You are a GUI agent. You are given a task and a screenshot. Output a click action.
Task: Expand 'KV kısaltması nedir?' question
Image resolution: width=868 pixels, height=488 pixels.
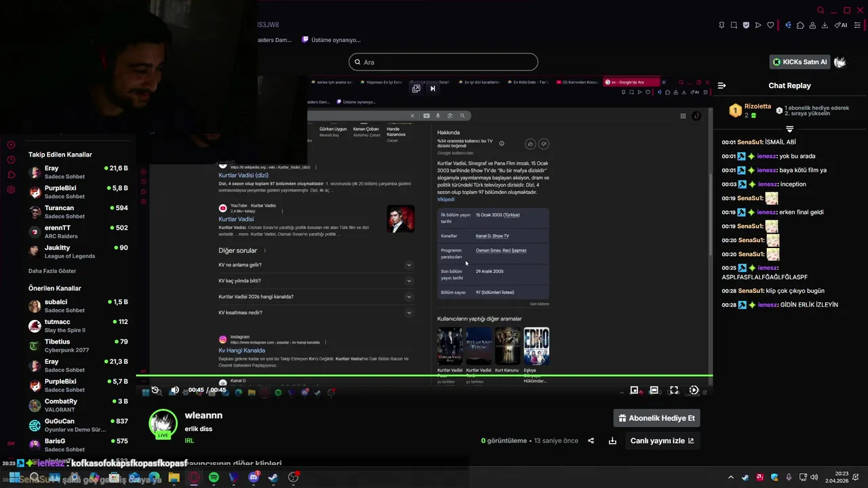[315, 312]
